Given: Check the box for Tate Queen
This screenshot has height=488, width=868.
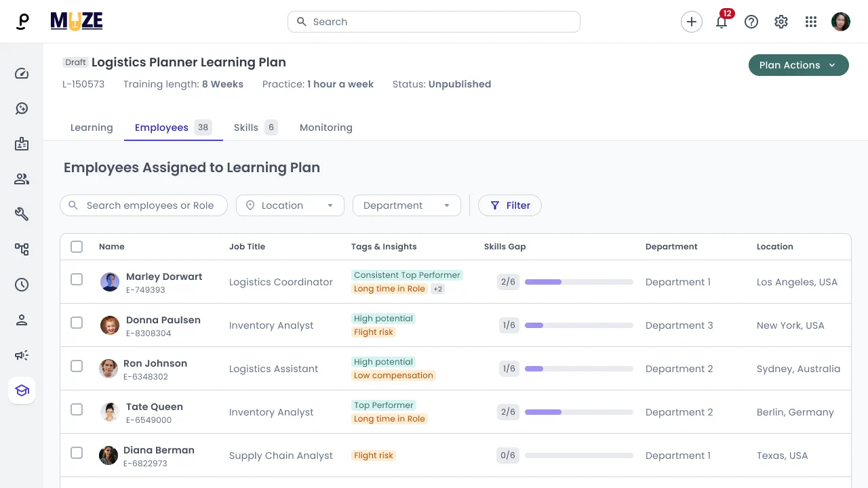Looking at the screenshot, I should pos(77,409).
